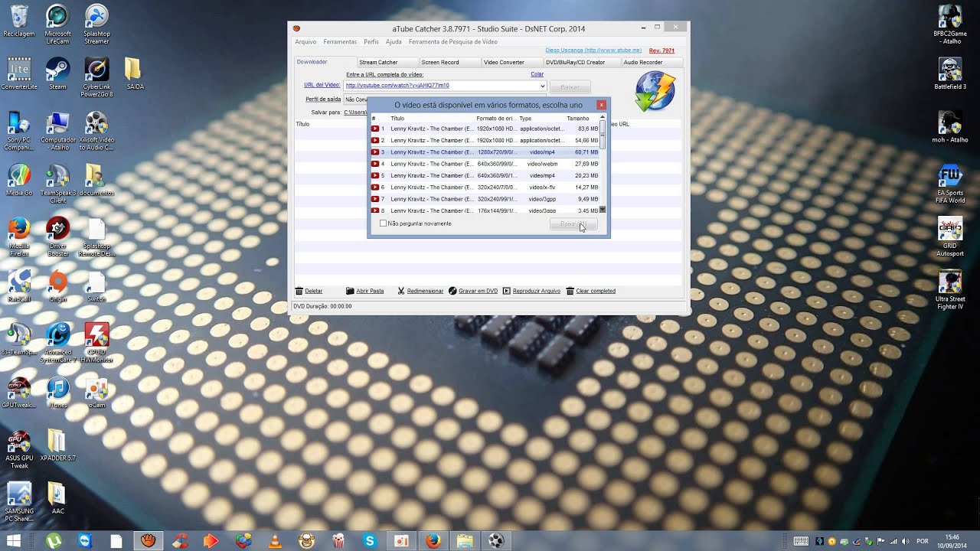Viewport: 980px width, 551px height.
Task: Select the 640x360 video/webm format row
Action: click(485, 164)
